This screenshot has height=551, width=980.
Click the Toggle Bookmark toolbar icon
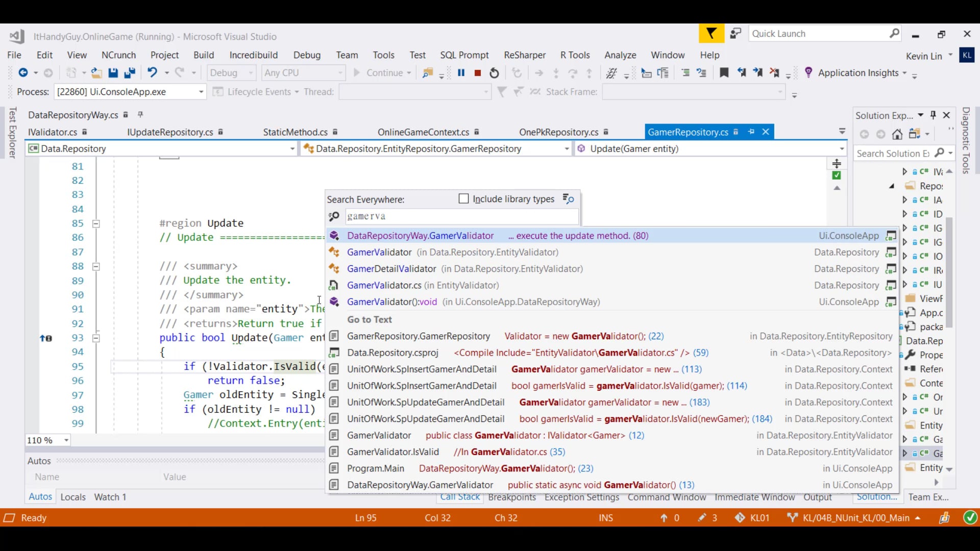(x=724, y=73)
